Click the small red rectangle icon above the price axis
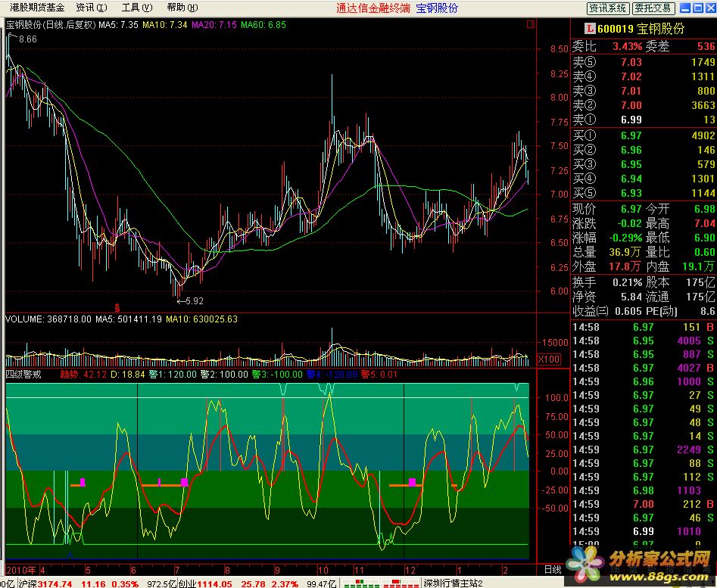This screenshot has height=588, width=717. click(531, 24)
